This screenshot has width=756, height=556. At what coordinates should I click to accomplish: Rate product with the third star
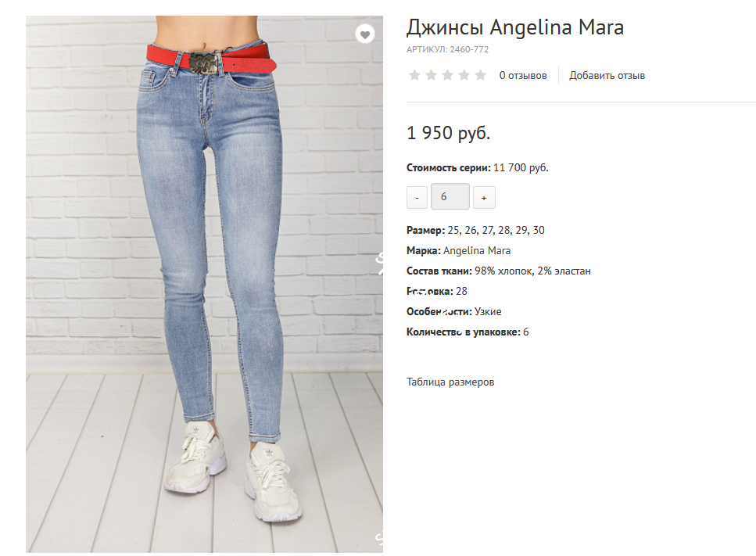pos(447,75)
